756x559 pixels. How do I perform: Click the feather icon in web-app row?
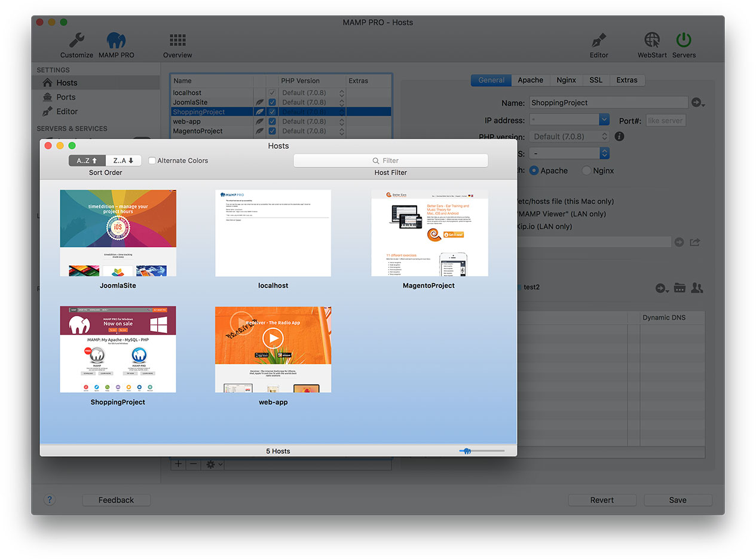point(260,121)
